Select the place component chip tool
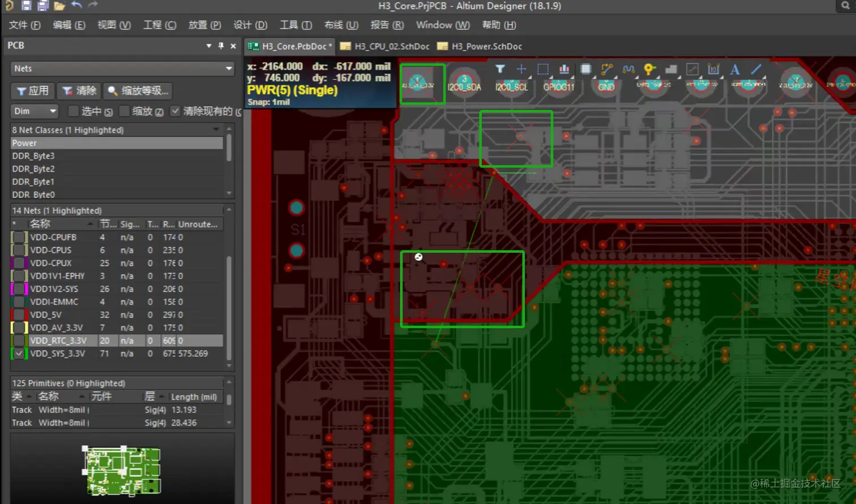This screenshot has width=856, height=504. click(586, 70)
